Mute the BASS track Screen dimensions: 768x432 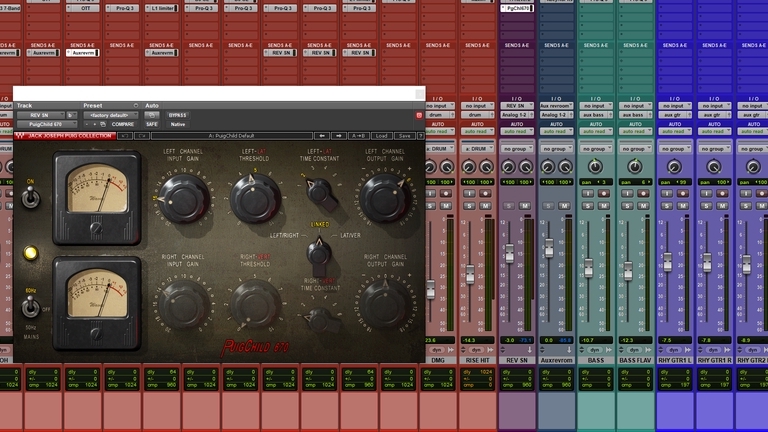tap(604, 206)
